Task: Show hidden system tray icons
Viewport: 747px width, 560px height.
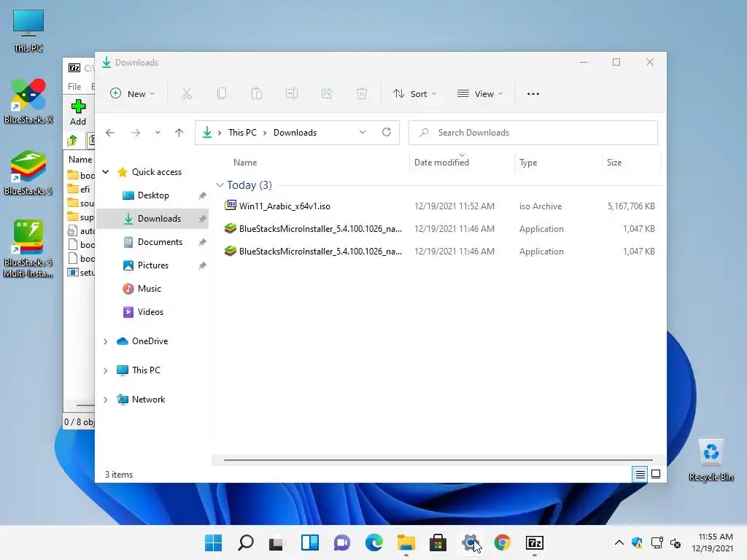Action: pyautogui.click(x=619, y=542)
